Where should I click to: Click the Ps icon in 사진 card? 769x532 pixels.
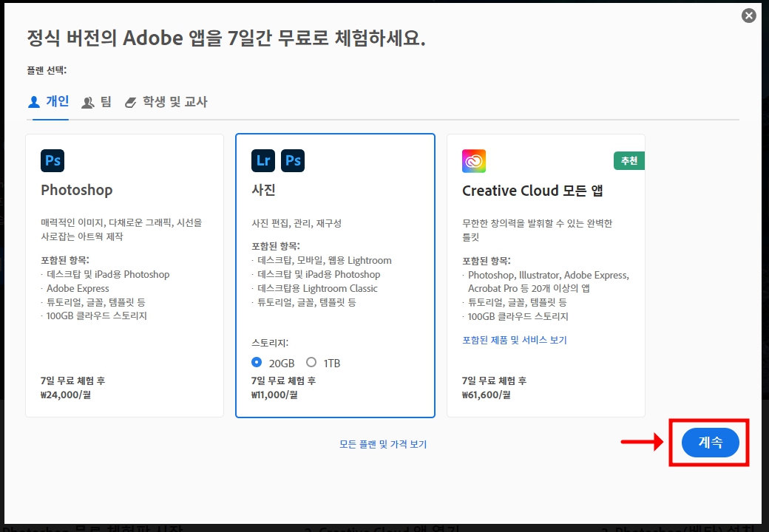click(x=293, y=160)
